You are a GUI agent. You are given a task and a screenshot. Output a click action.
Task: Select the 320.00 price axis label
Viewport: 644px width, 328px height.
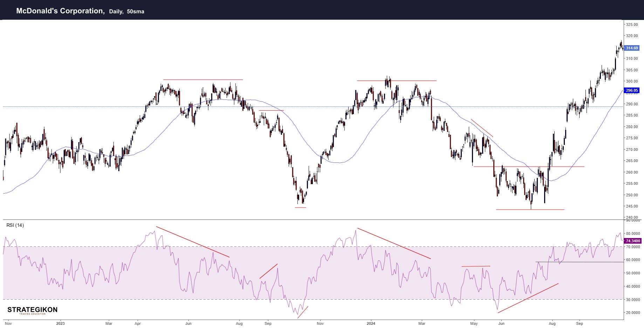(x=632, y=36)
